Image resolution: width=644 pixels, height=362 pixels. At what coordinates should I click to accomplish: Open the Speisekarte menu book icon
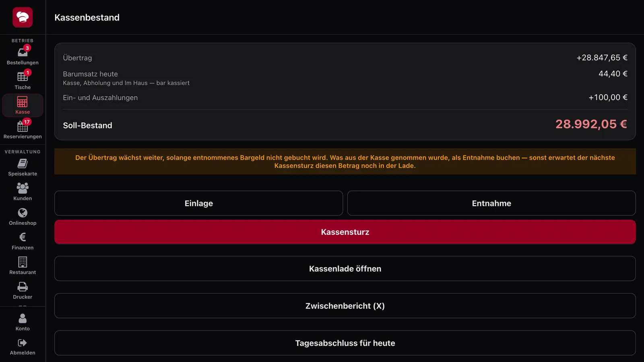pos(23,163)
